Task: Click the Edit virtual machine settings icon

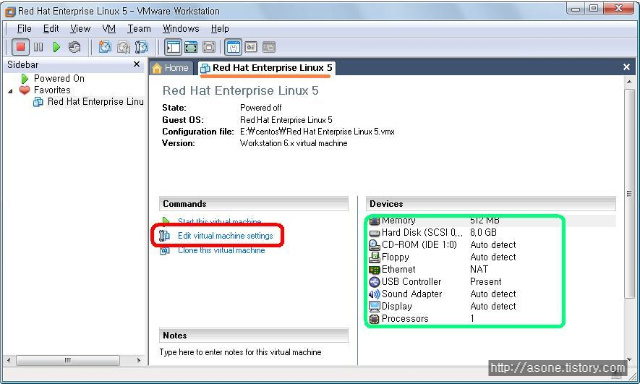Action: [x=164, y=235]
